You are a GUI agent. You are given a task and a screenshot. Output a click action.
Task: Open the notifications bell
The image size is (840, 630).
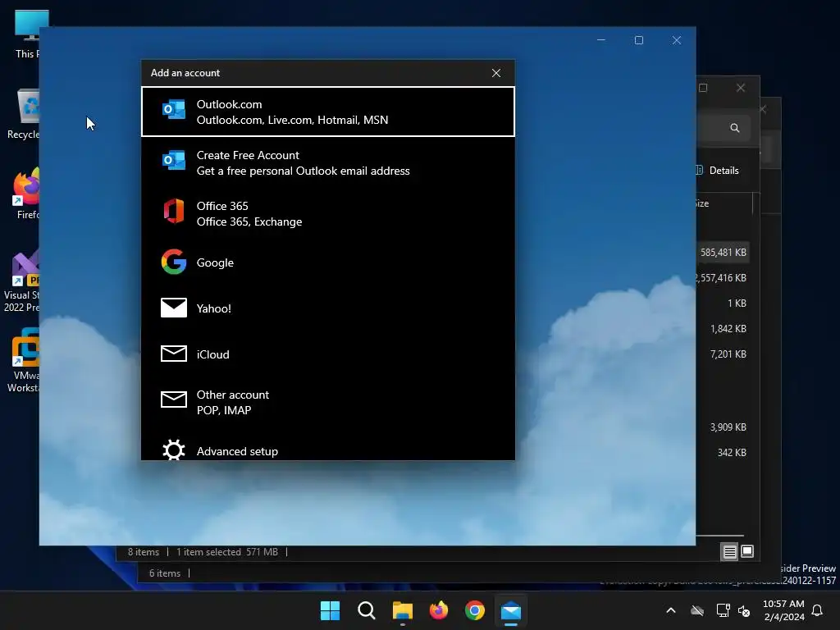coord(818,610)
